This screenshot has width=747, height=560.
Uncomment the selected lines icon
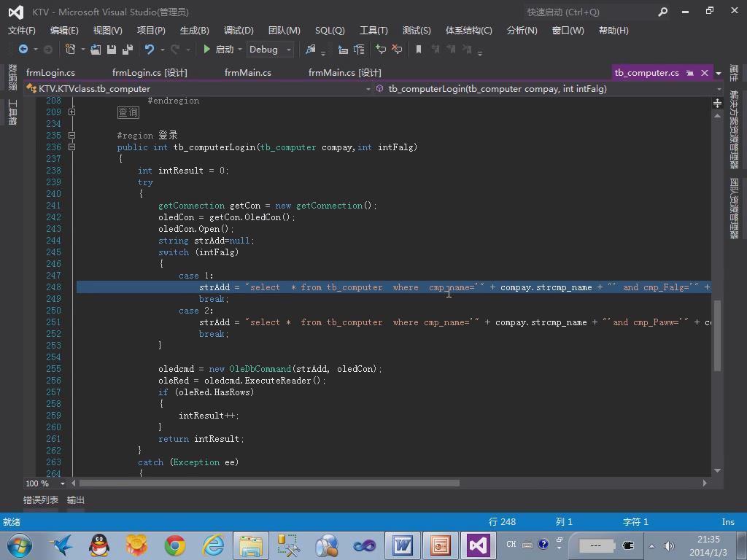tap(396, 49)
